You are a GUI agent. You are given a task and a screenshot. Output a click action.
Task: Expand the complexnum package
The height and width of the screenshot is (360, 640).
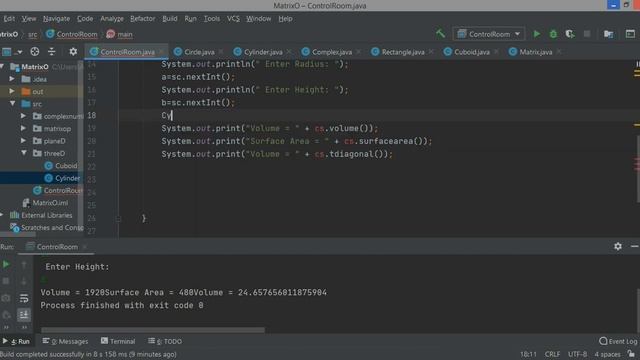23,116
